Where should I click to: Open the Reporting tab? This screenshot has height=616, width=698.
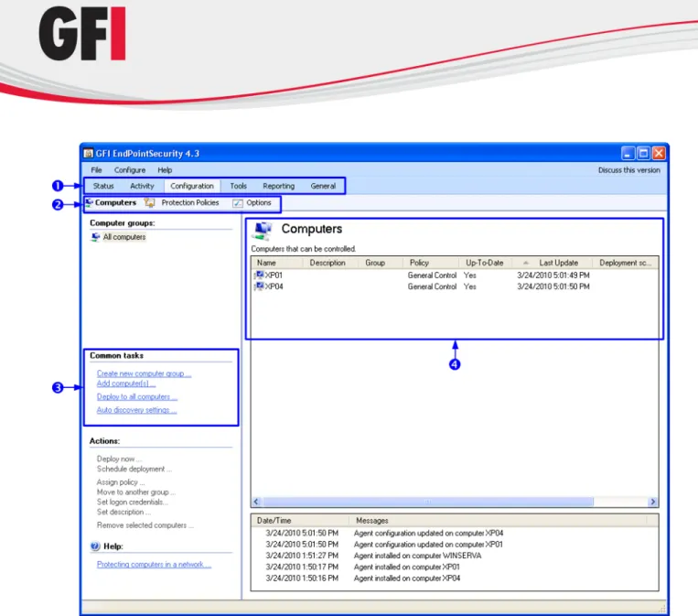279,186
